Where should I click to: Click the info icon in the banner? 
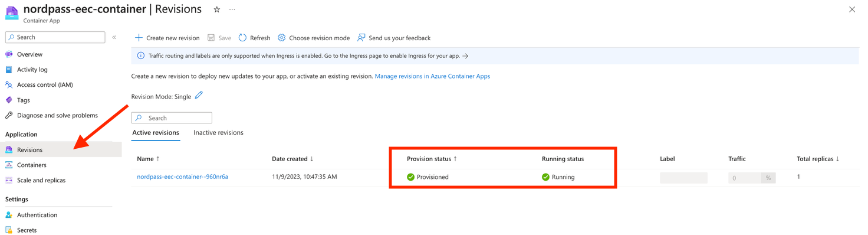tap(141, 56)
